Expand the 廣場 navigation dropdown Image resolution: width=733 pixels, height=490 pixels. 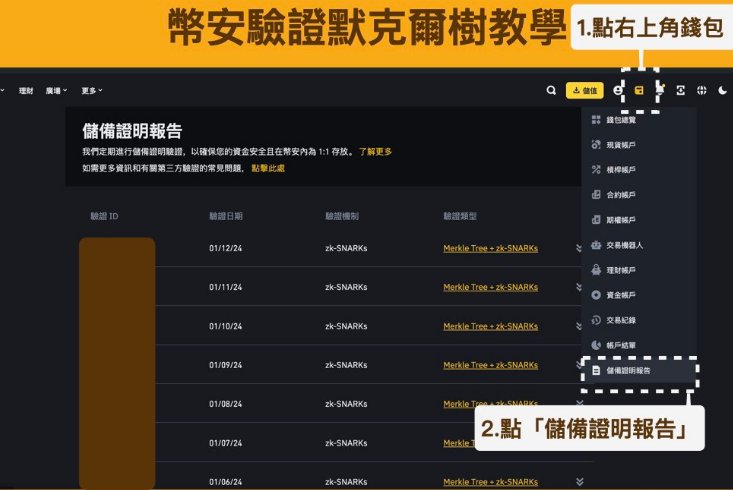[57, 91]
